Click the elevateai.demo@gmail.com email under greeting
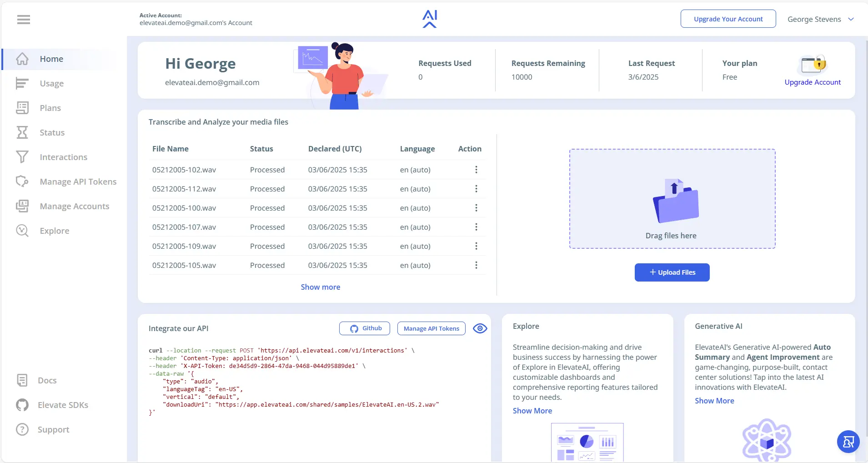868x463 pixels. click(x=212, y=82)
